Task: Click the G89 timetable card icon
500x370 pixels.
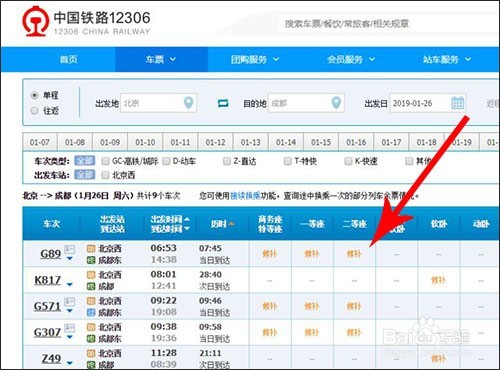Action: [70, 249]
